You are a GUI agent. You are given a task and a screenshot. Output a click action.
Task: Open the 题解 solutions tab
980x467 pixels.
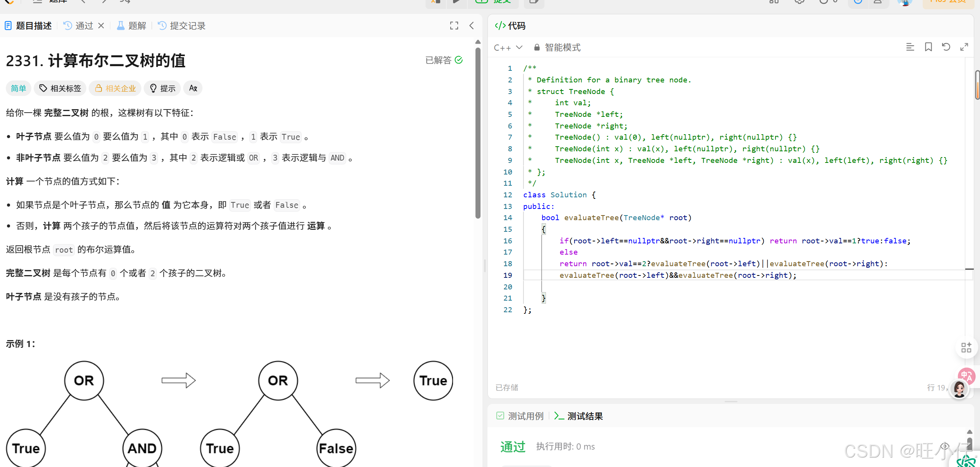point(132,26)
